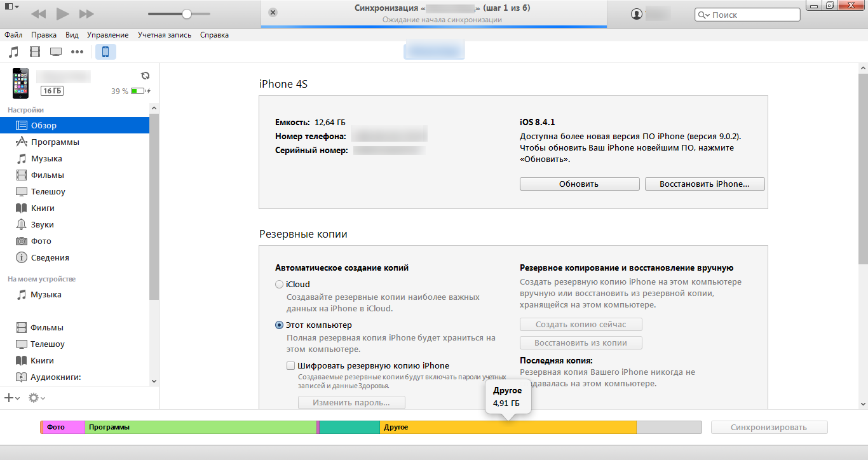Viewport: 868px width, 460px height.
Task: Click the sync progress bar
Action: click(433, 27)
